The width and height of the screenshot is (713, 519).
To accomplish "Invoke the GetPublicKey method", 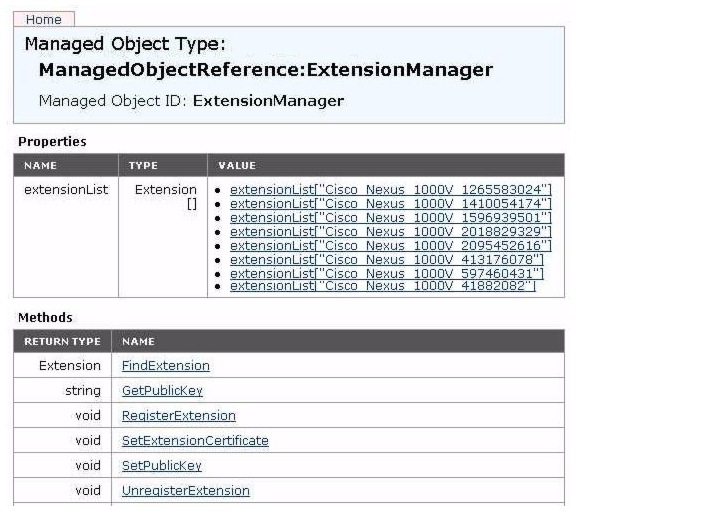I will (x=162, y=391).
